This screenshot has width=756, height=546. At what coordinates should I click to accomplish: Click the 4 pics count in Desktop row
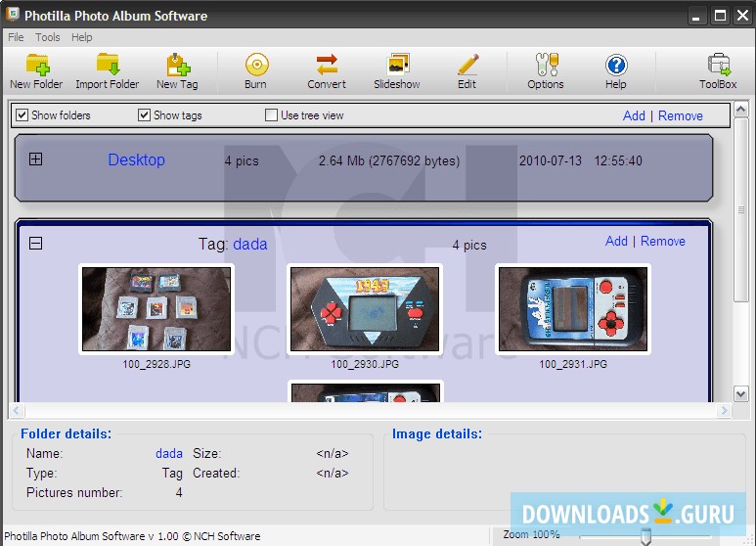coord(242,160)
